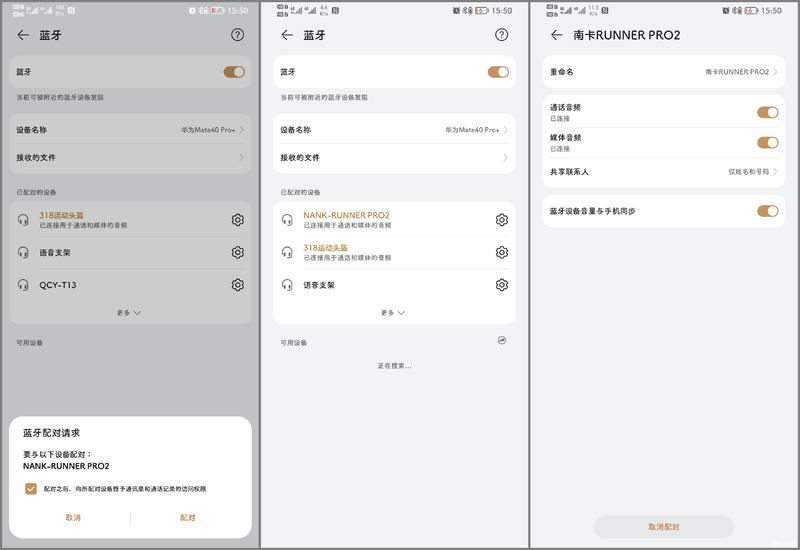Image resolution: width=800 pixels, height=550 pixels.
Task: Go back from the searching Bluetooth screen
Action: (x=287, y=35)
